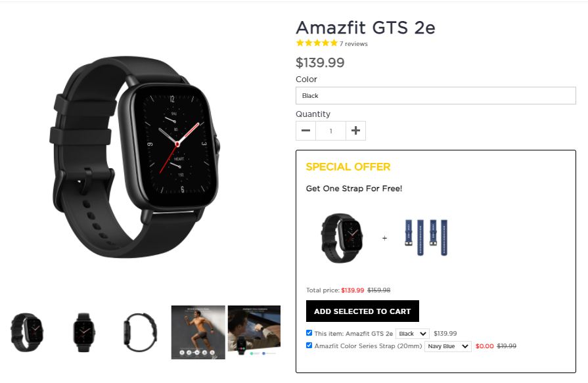Open the bundle watch Black color dropdown
The width and height of the screenshot is (588, 383).
point(413,334)
